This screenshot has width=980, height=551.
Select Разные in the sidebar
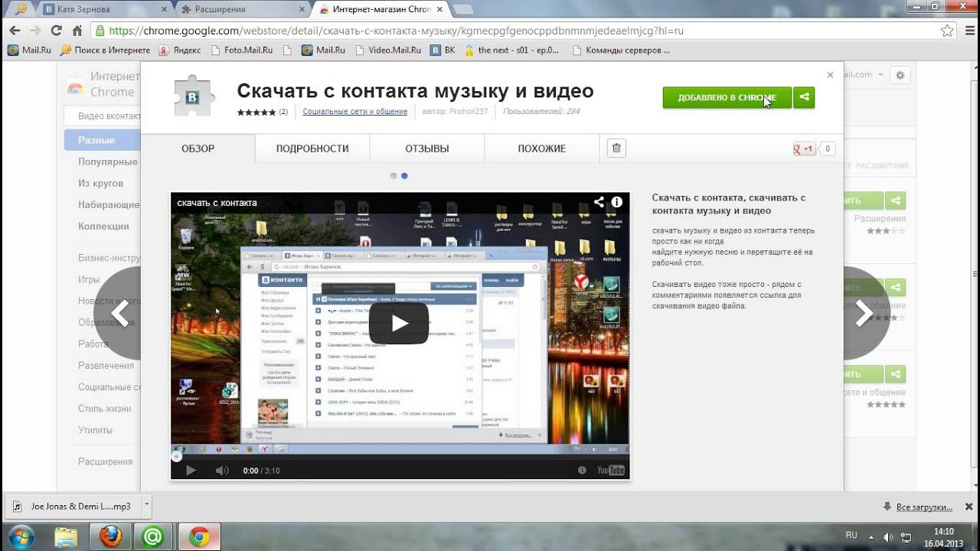click(x=102, y=140)
